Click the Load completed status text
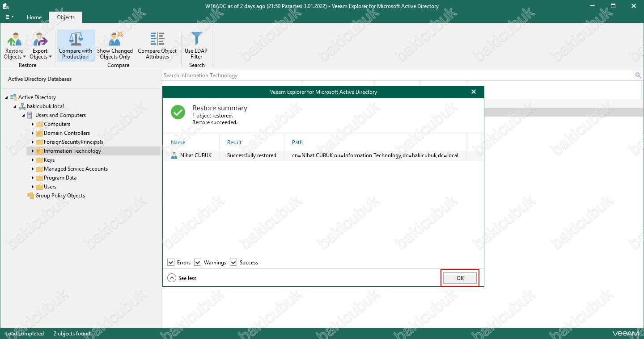Viewport: 644px width, 339px height. (x=25, y=334)
